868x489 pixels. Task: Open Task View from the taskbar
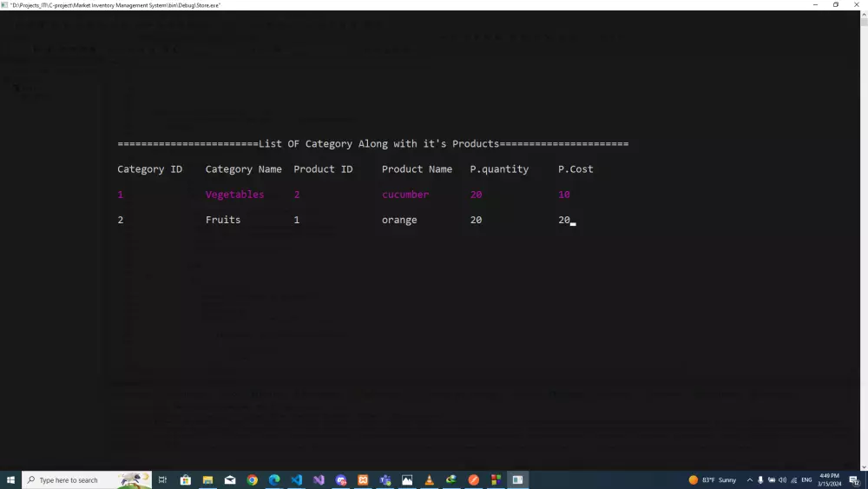pyautogui.click(x=163, y=479)
